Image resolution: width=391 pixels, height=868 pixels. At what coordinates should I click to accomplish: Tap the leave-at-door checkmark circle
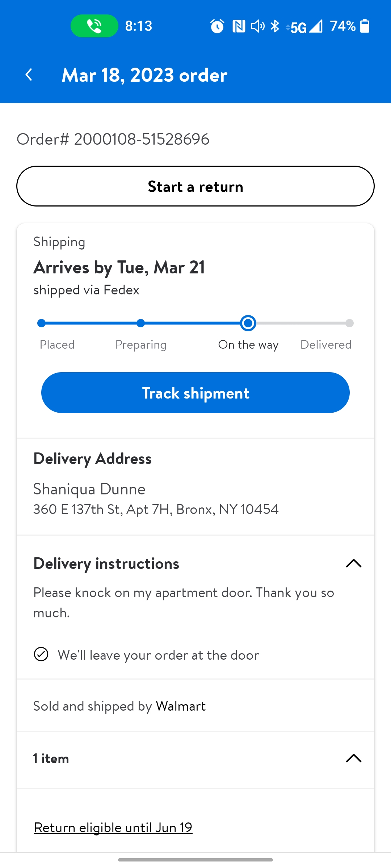click(x=41, y=654)
